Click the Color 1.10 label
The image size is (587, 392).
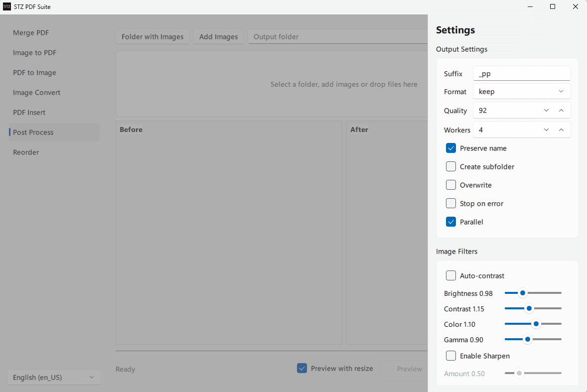coord(459,324)
